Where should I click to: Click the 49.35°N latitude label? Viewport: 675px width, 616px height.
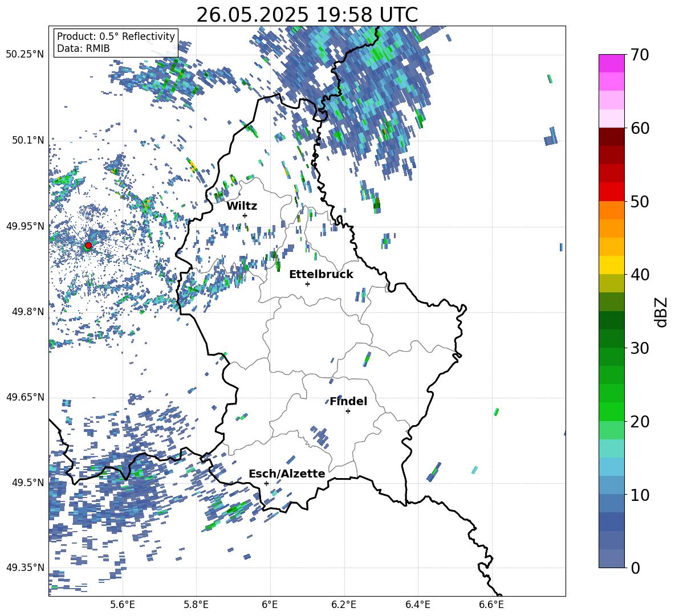[x=25, y=568]
